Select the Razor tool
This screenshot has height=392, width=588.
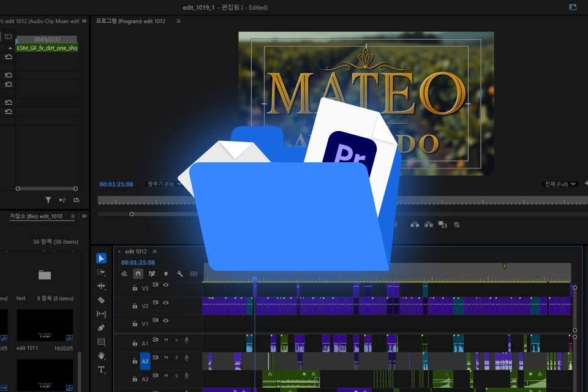(101, 300)
